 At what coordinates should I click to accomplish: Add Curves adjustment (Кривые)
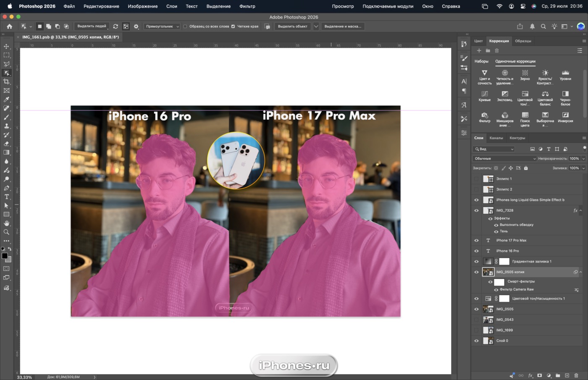pyautogui.click(x=484, y=96)
